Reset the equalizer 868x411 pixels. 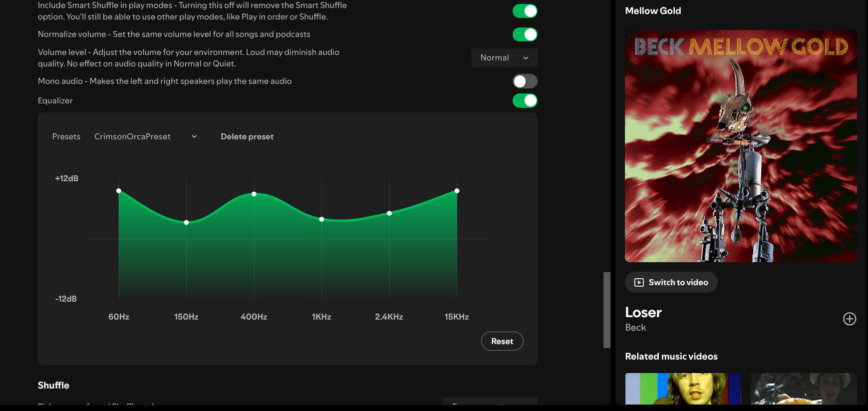click(502, 341)
